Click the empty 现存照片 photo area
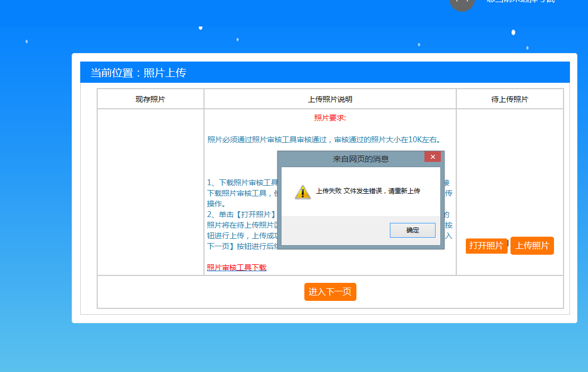This screenshot has height=372, width=588. click(x=150, y=192)
